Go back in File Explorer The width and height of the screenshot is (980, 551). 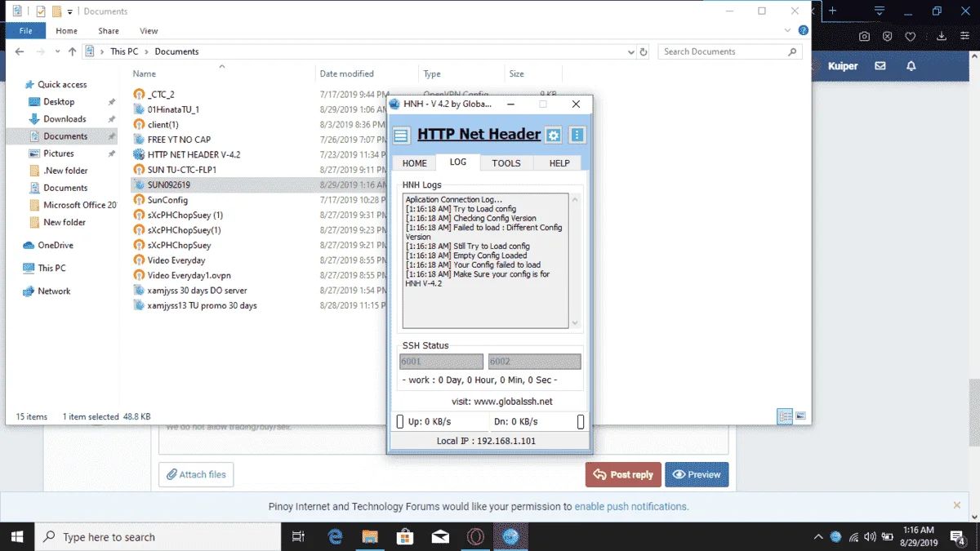click(20, 51)
